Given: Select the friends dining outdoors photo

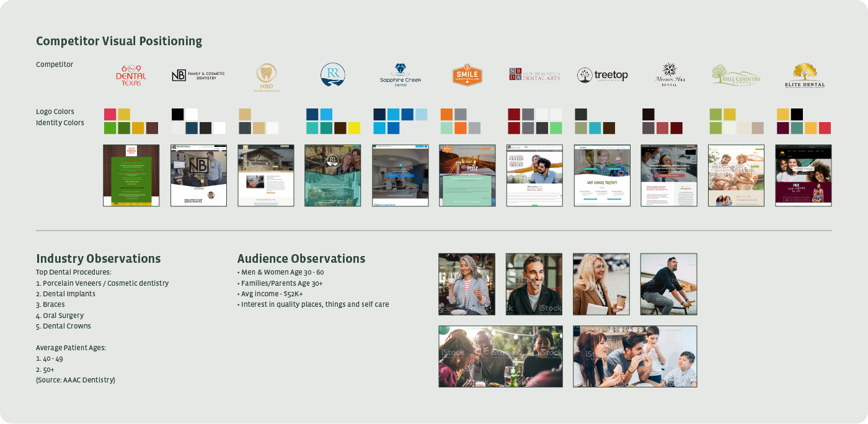Looking at the screenshot, I should (x=501, y=356).
